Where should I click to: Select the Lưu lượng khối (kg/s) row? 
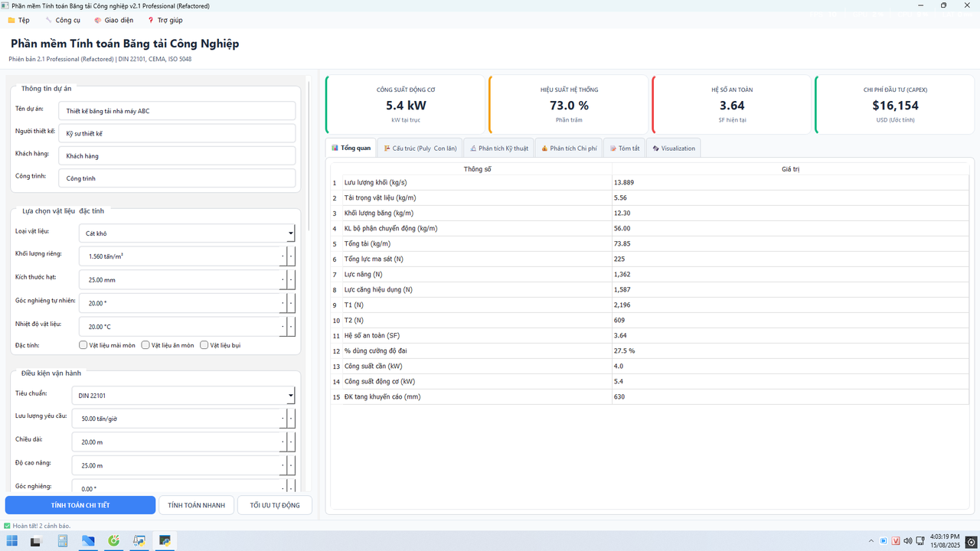[650, 182]
